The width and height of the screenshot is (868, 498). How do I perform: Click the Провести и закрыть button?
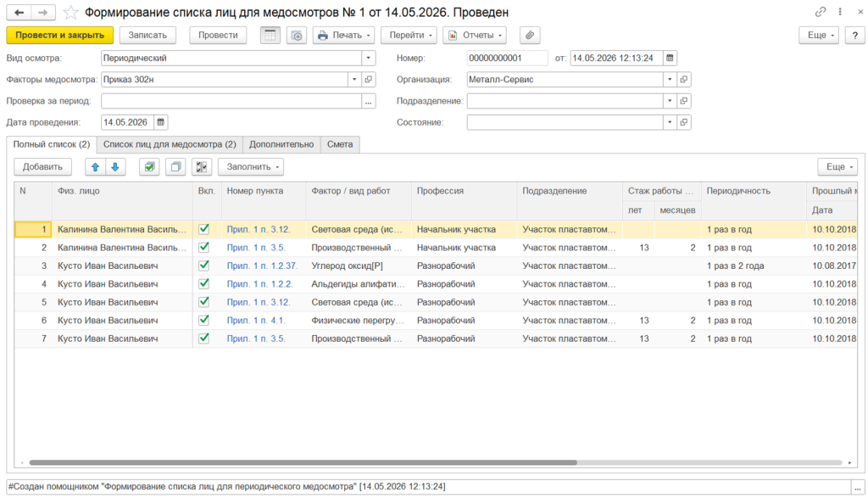tap(60, 35)
